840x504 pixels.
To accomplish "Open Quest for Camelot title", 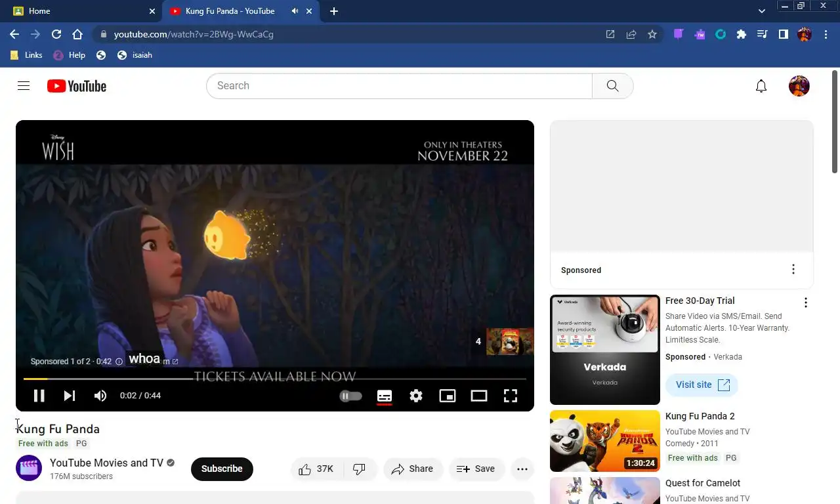I will [x=702, y=483].
